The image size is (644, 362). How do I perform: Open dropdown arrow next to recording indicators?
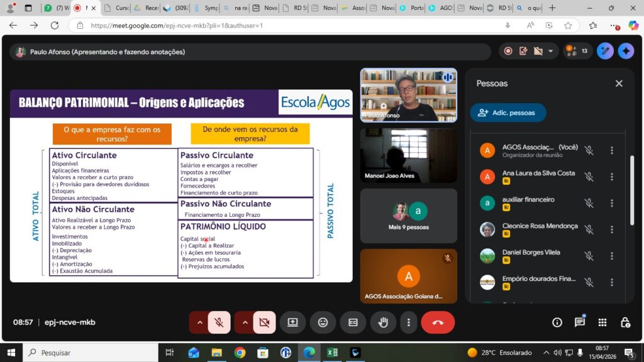552,52
